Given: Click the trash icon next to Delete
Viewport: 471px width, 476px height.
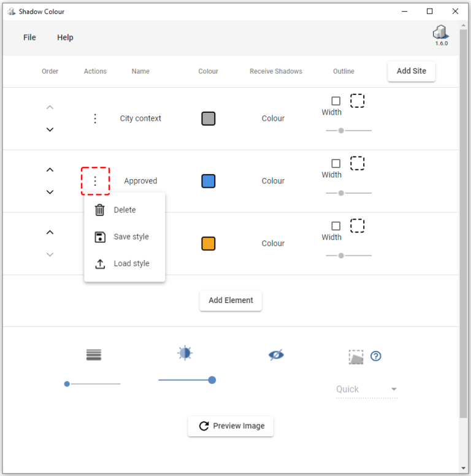Looking at the screenshot, I should pyautogui.click(x=100, y=210).
